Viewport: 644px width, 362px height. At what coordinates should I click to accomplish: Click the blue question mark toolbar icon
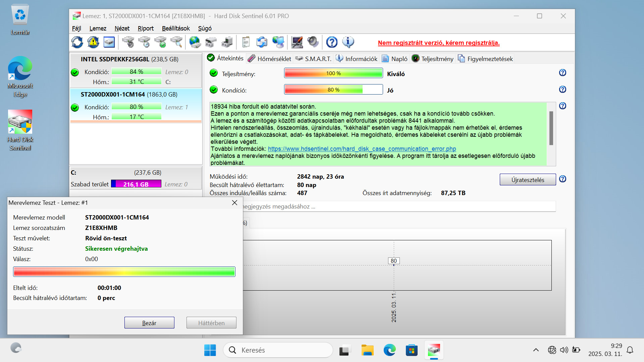point(332,42)
